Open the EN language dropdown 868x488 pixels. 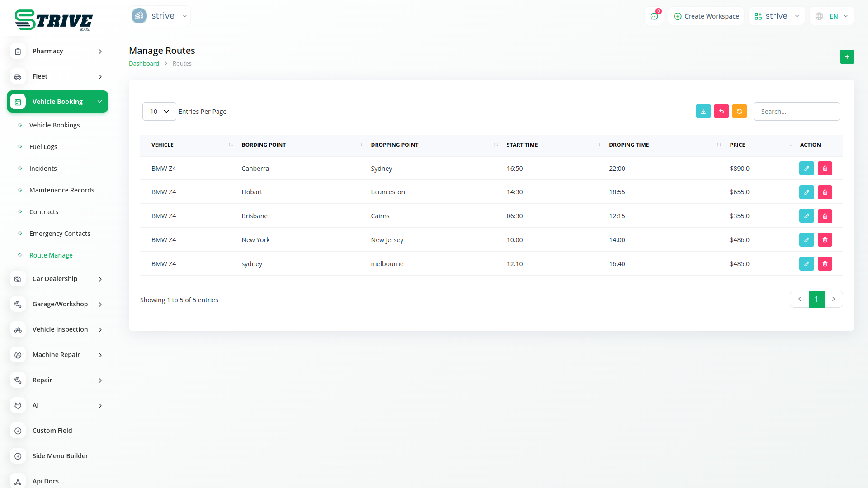tap(832, 16)
